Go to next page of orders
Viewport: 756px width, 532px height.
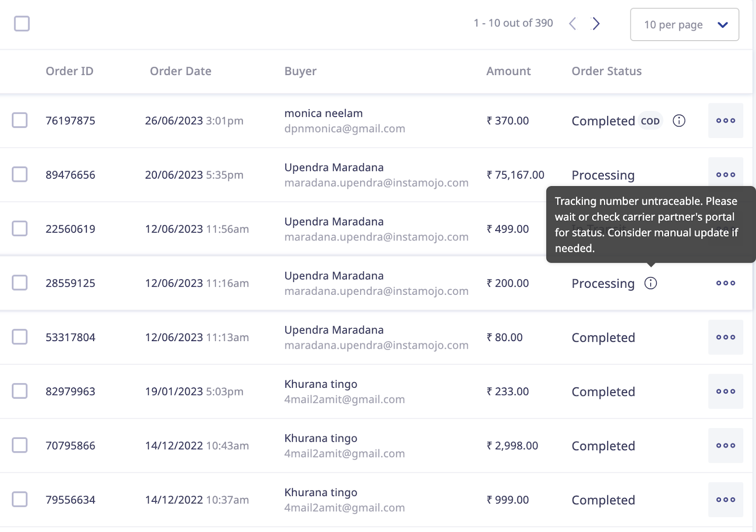point(596,24)
